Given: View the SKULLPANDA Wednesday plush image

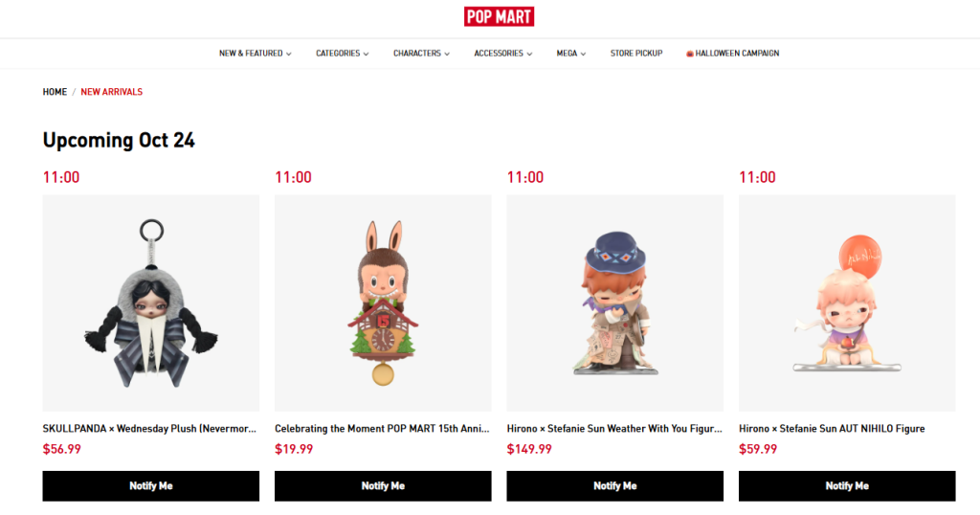Looking at the screenshot, I should tap(150, 302).
